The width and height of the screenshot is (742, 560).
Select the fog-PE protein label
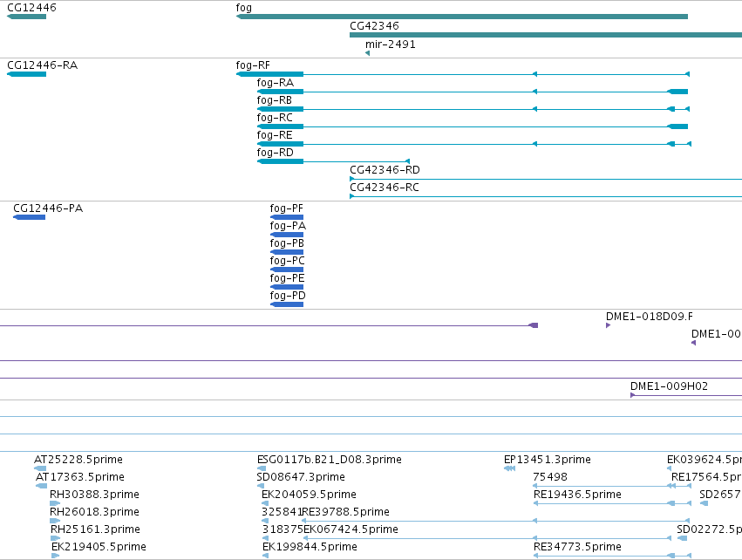click(287, 278)
